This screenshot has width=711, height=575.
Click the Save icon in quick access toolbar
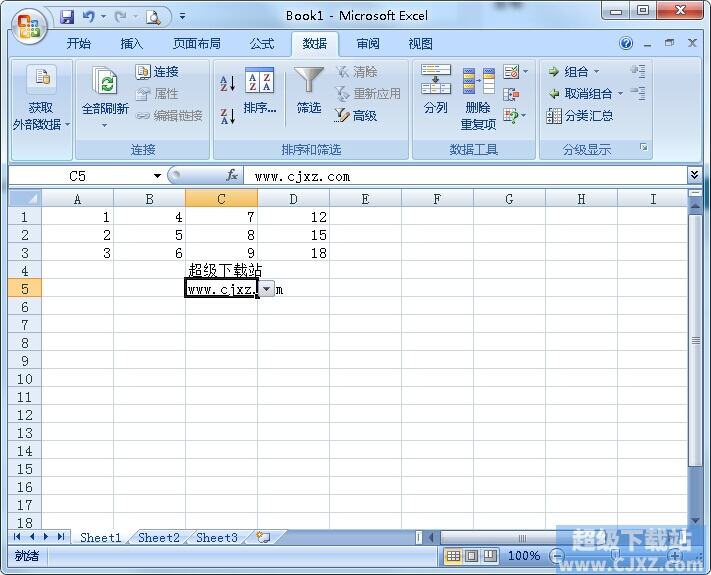(67, 17)
